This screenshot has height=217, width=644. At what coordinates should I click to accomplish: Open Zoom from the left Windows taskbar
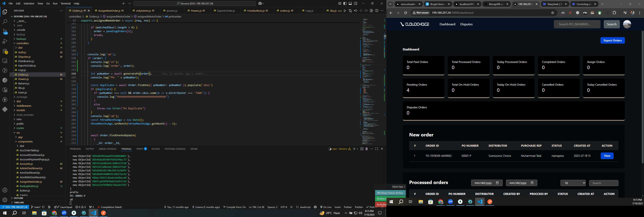tap(64, 213)
